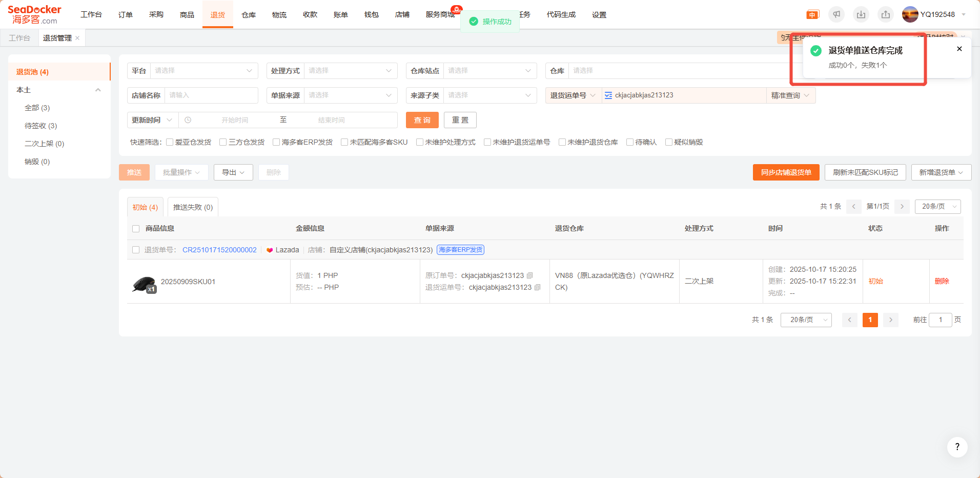Copy the 原订单号 with copy icon
The height and width of the screenshot is (478, 980).
click(x=530, y=276)
